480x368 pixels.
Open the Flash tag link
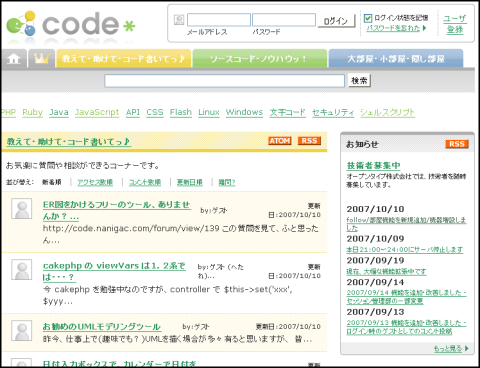[181, 112]
